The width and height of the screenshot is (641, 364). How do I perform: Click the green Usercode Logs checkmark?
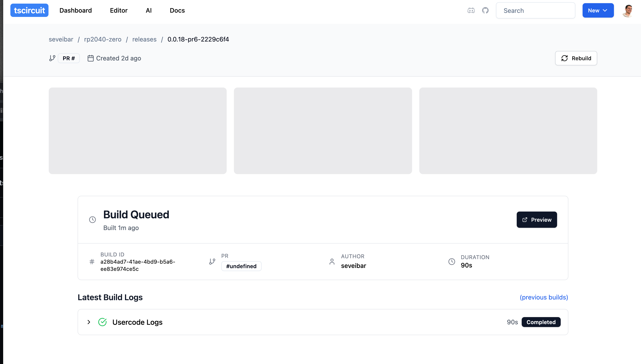(102, 322)
